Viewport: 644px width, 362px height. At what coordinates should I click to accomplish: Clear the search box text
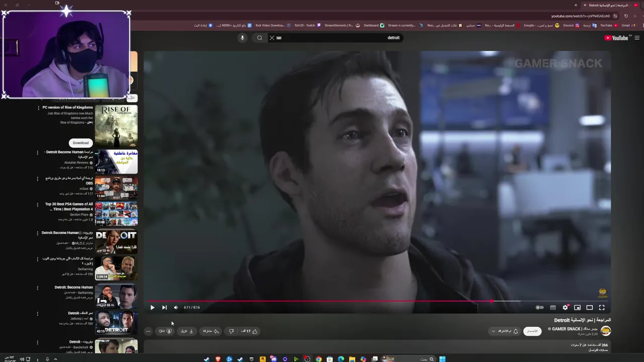272,38
